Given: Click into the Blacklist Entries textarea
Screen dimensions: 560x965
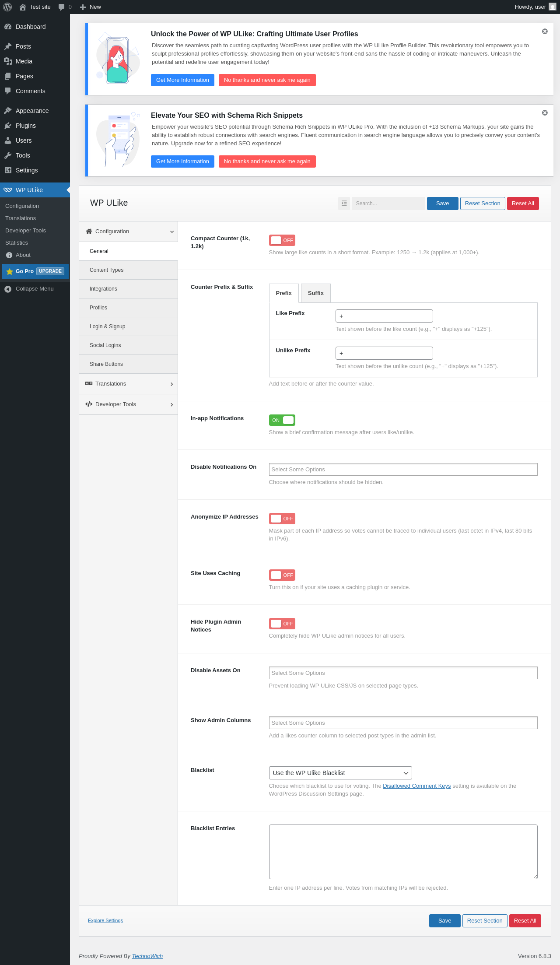Looking at the screenshot, I should coord(403,852).
